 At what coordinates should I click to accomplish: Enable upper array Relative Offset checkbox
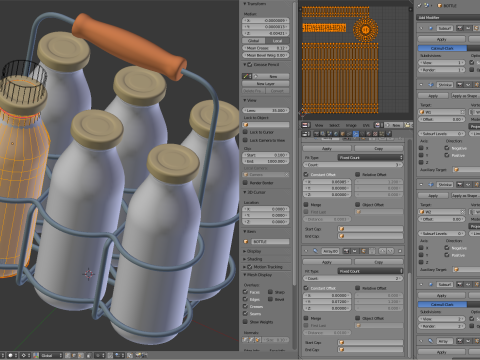pyautogui.click(x=358, y=174)
